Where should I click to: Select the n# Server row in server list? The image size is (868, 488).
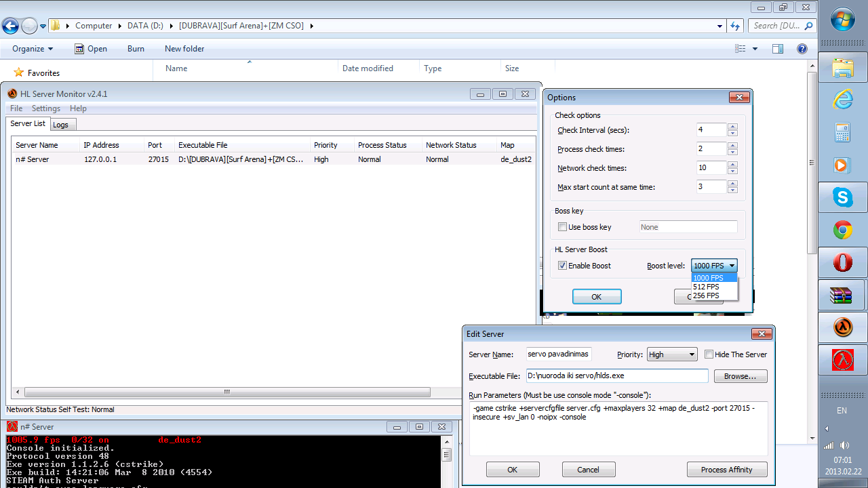pos(274,159)
